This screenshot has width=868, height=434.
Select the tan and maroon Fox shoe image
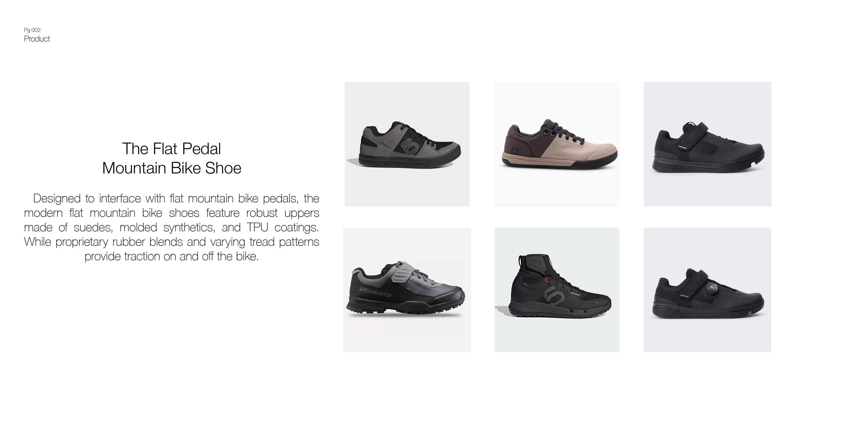(x=557, y=144)
